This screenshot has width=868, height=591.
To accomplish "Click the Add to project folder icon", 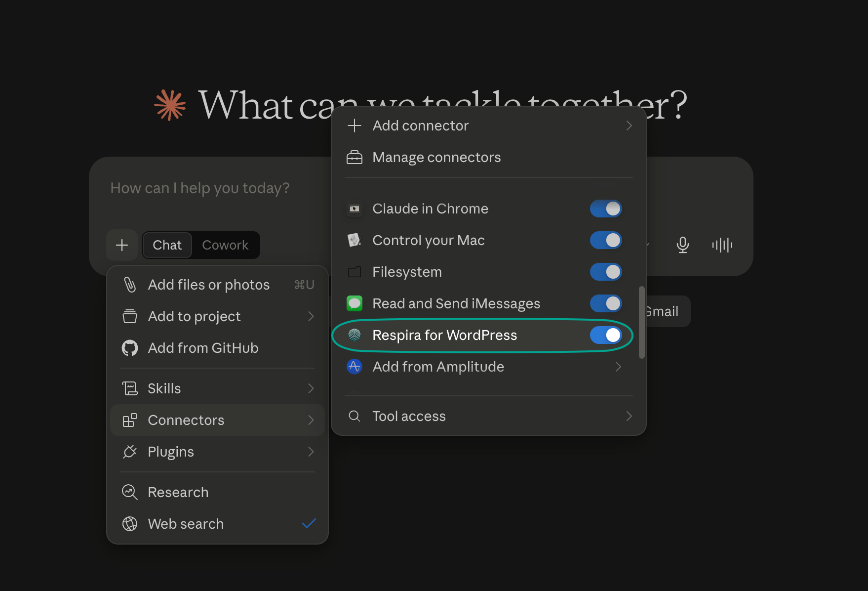I will (x=130, y=316).
